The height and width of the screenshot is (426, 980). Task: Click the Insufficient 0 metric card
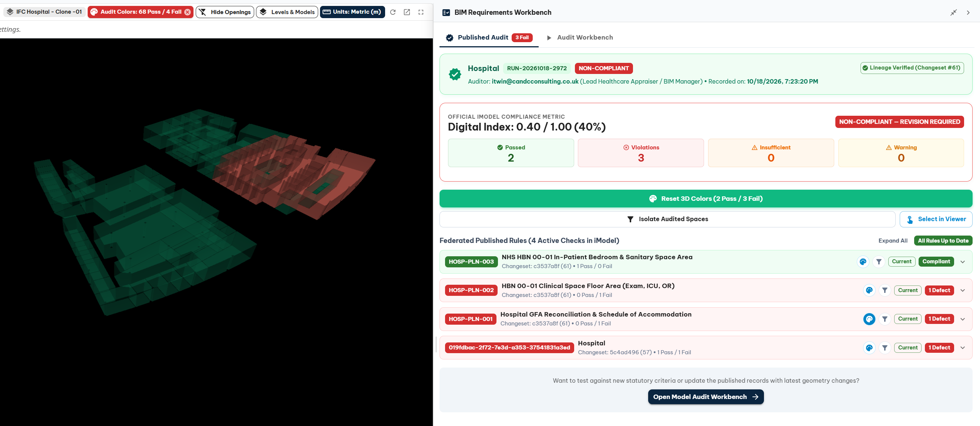771,153
